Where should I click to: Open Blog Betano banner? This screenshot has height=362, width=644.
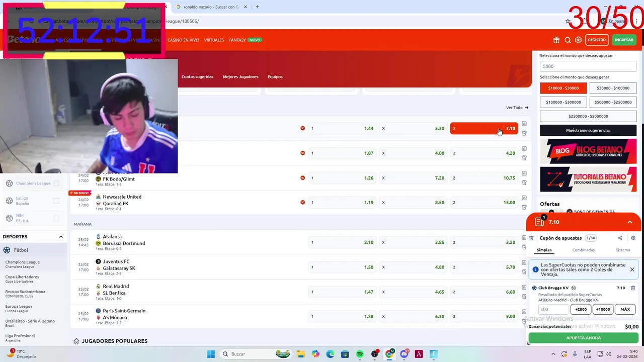pos(588,151)
